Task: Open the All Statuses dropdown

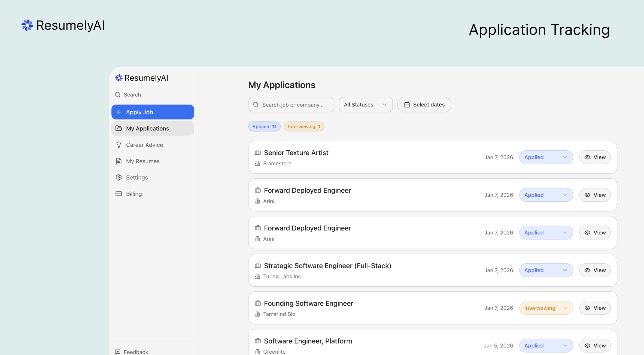Action: (365, 104)
